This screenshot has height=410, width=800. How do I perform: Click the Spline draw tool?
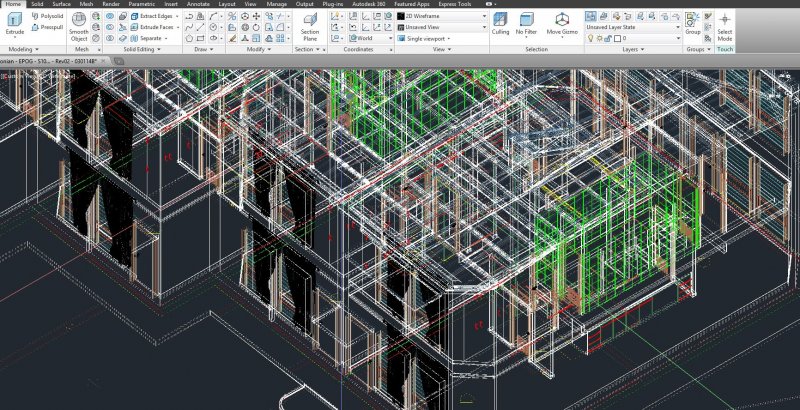tap(189, 27)
